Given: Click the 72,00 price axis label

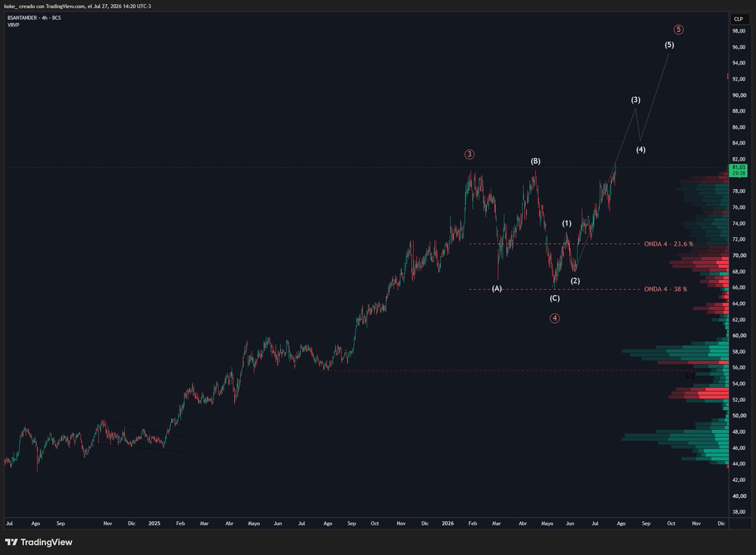Looking at the screenshot, I should tap(738, 239).
